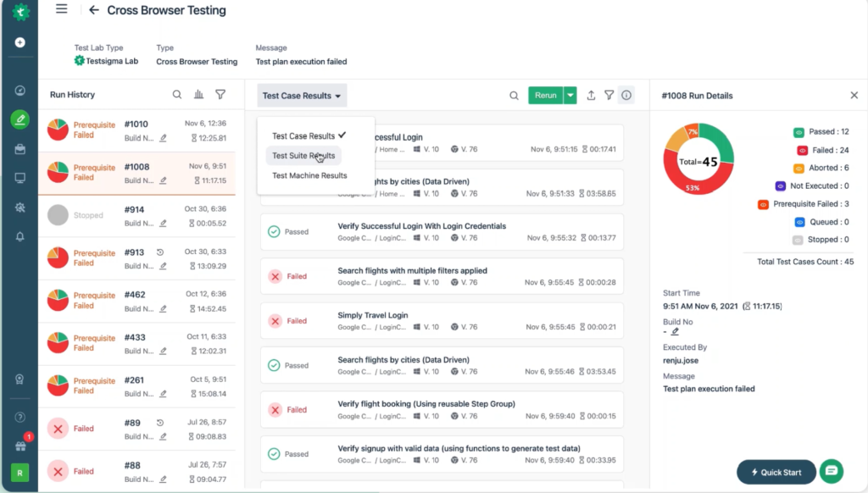Image resolution: width=868 pixels, height=493 pixels.
Task: Click the Quick Start button
Action: pyautogui.click(x=776, y=472)
